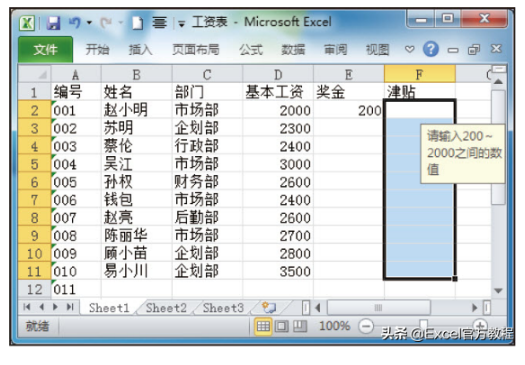
Task: Click the vertical scrollbar thumb
Action: pyautogui.click(x=498, y=147)
